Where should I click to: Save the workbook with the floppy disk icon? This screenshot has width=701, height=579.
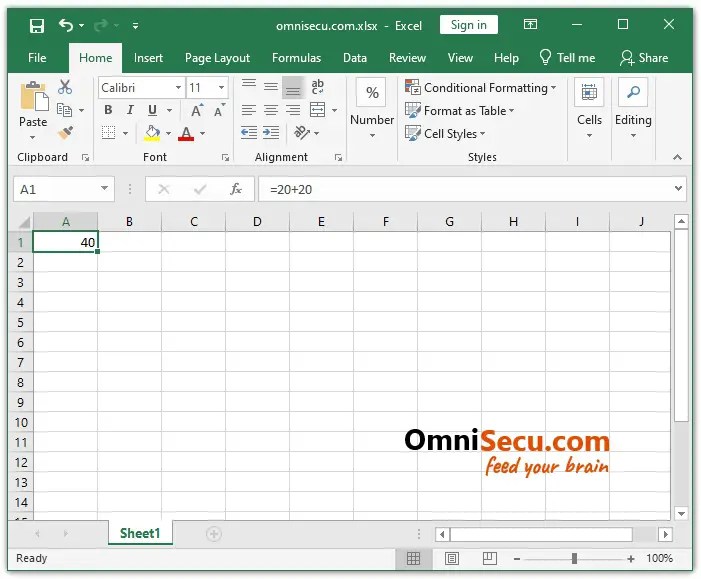[37, 25]
